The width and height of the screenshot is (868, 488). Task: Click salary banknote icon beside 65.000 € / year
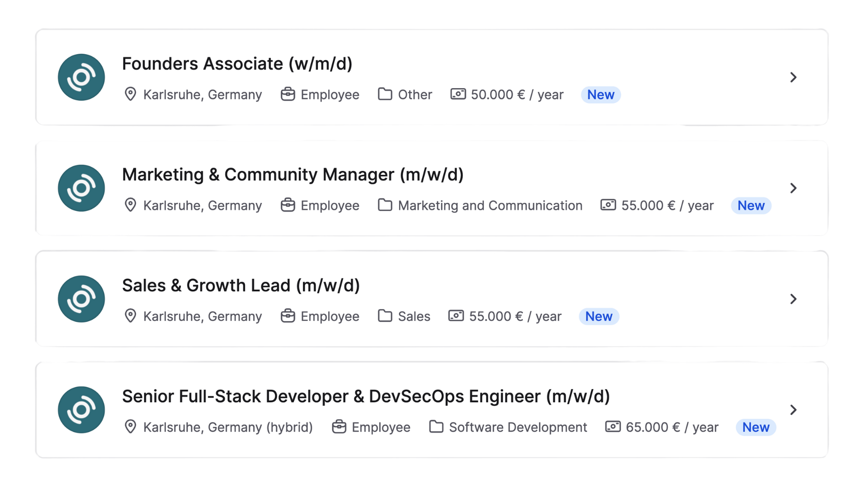[x=613, y=427]
